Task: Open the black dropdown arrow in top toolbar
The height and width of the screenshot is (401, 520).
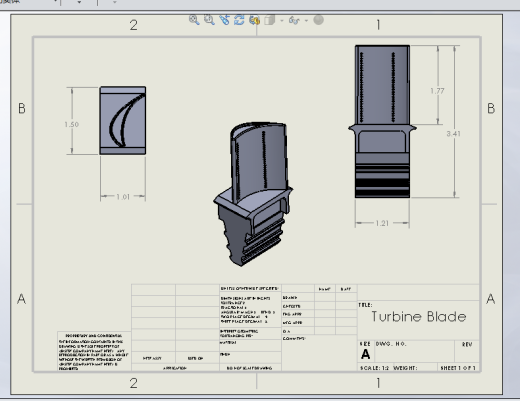Action: click(x=79, y=2)
